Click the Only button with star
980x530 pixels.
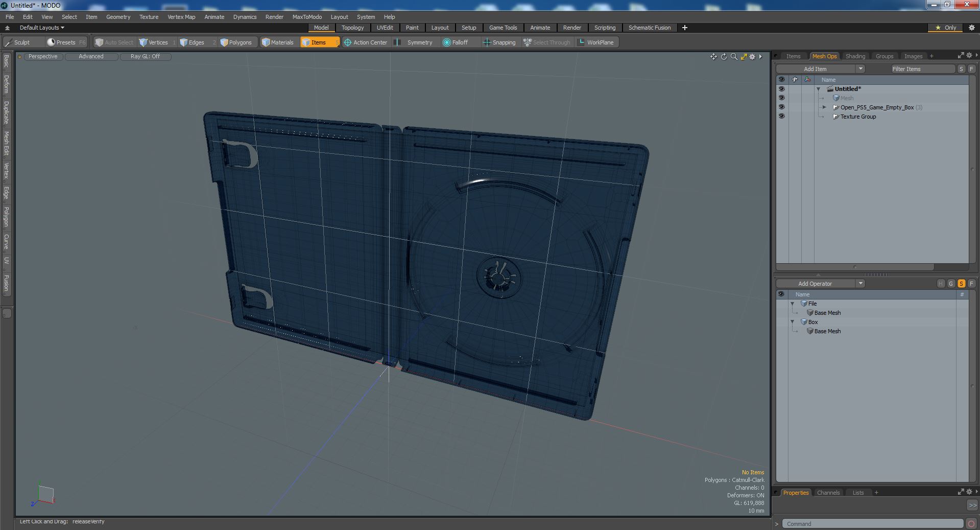[x=945, y=28]
